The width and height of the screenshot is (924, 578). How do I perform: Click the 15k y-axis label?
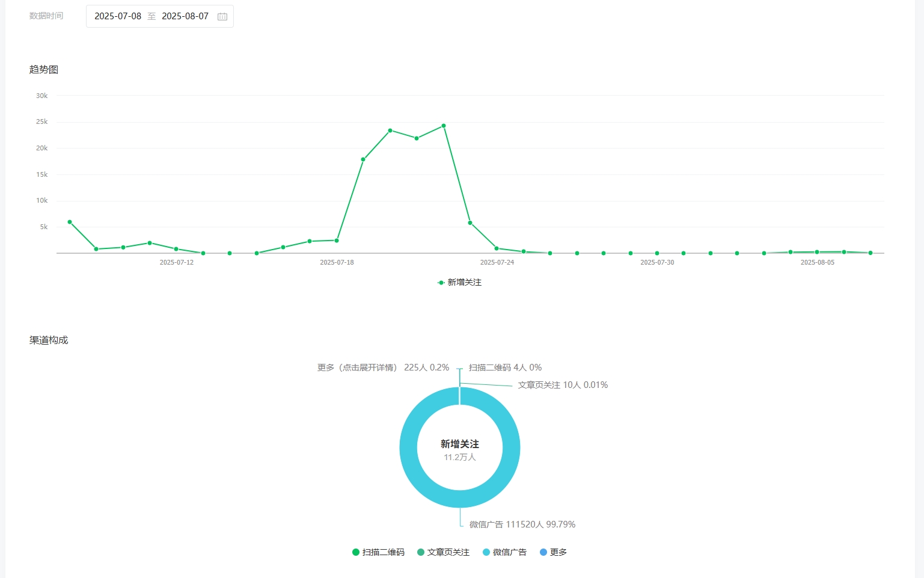point(41,174)
